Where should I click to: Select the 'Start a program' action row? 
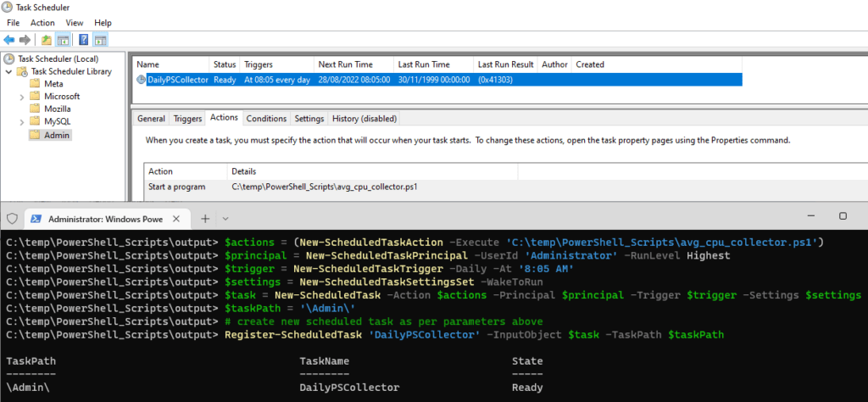176,187
